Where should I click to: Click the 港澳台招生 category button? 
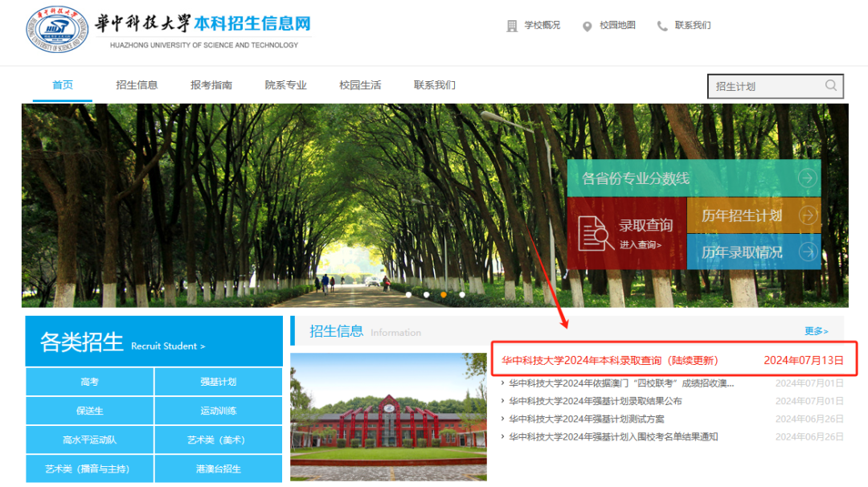tap(219, 469)
